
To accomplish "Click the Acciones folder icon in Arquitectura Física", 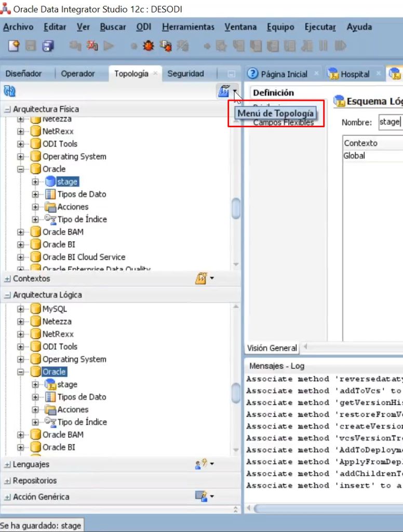I will [50, 207].
